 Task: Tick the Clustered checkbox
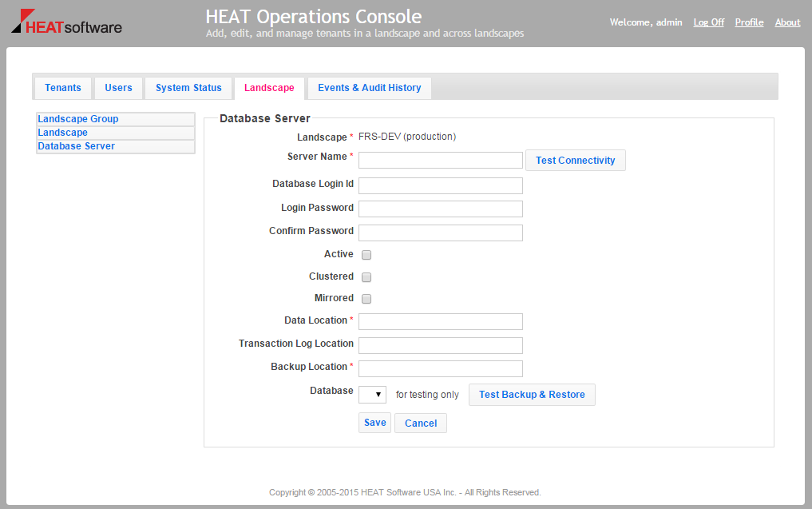pyautogui.click(x=366, y=276)
